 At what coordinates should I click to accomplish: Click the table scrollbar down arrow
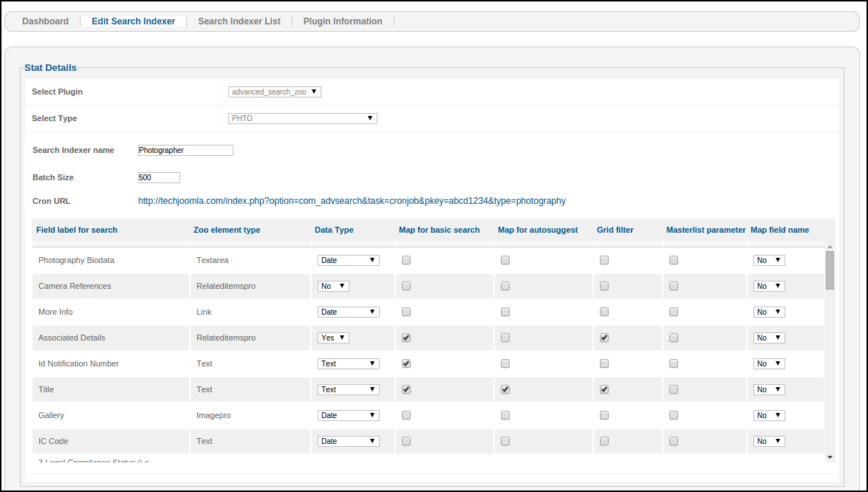pos(830,457)
